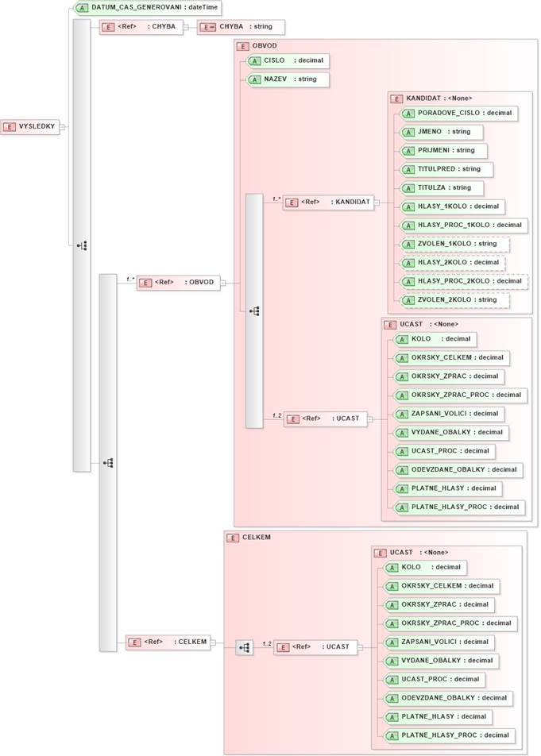Select the VYSLEDKY root element node
The height and width of the screenshot is (756, 541).
click(32, 126)
